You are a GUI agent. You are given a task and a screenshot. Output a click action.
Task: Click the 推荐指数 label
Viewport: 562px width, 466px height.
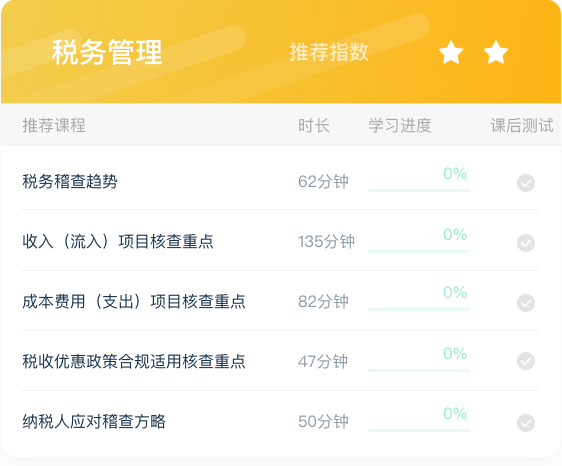329,52
